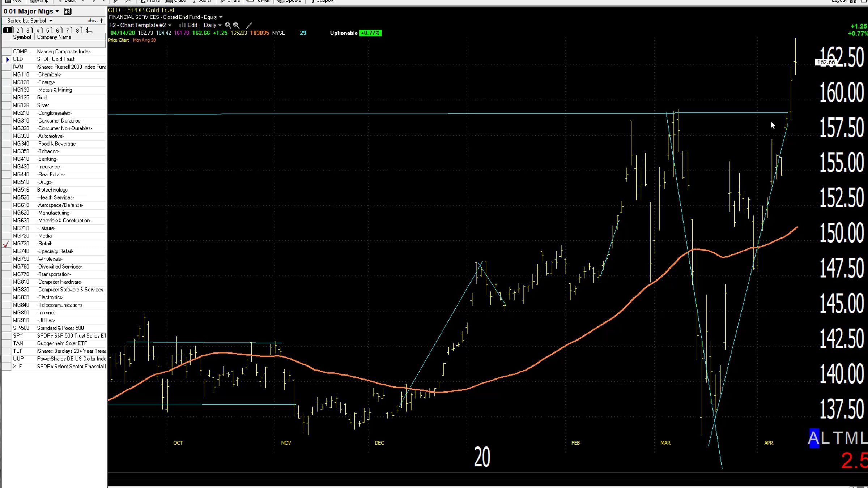
Task: Open the column set chart icon after tab 8
Action: [89, 30]
